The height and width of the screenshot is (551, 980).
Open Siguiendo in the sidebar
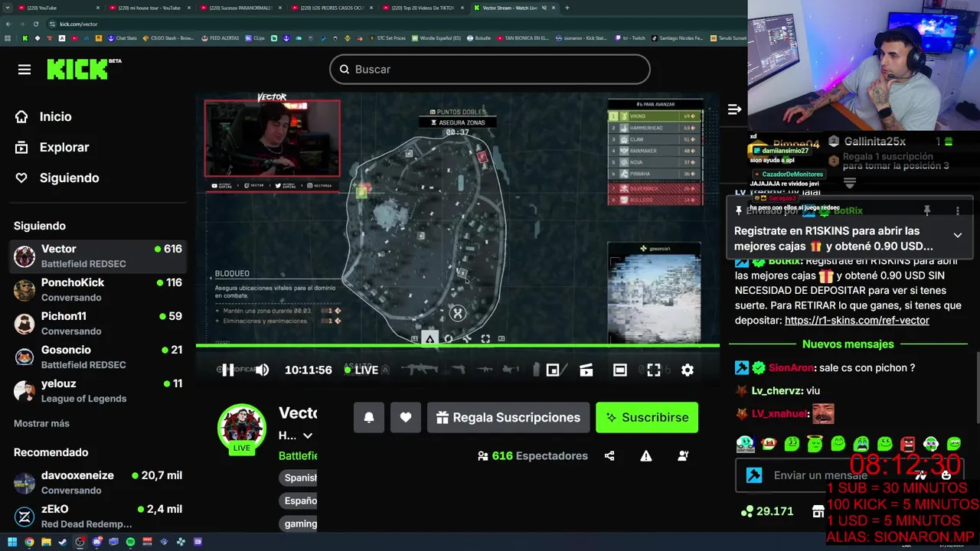click(x=57, y=178)
